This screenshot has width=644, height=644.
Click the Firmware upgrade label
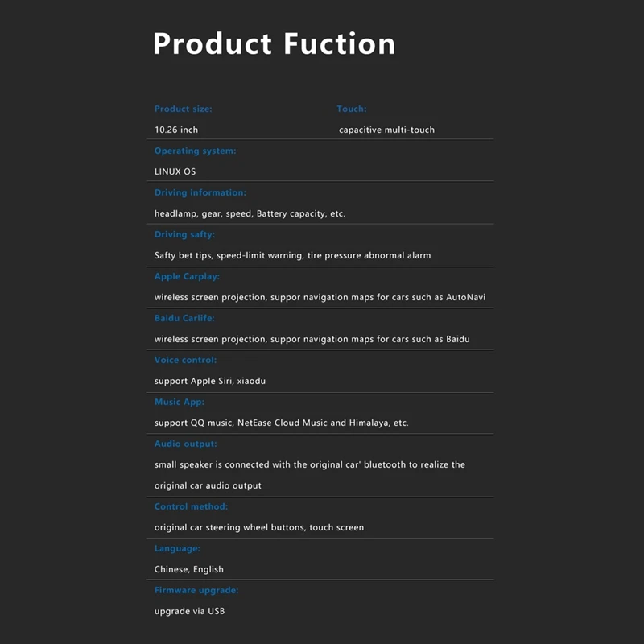pyautogui.click(x=196, y=590)
